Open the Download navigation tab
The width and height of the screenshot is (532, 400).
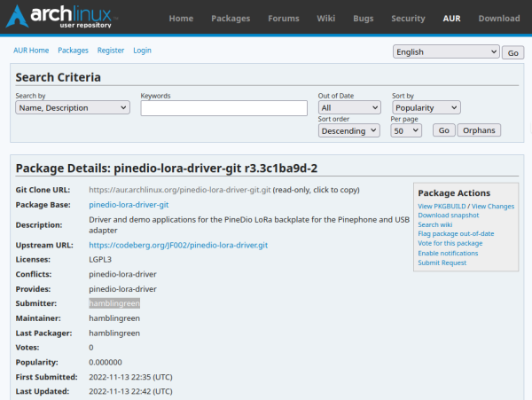pos(499,19)
